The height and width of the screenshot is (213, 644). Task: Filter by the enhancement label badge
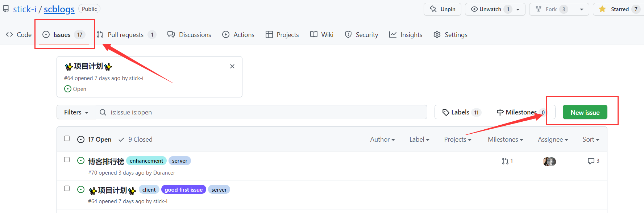(x=146, y=161)
